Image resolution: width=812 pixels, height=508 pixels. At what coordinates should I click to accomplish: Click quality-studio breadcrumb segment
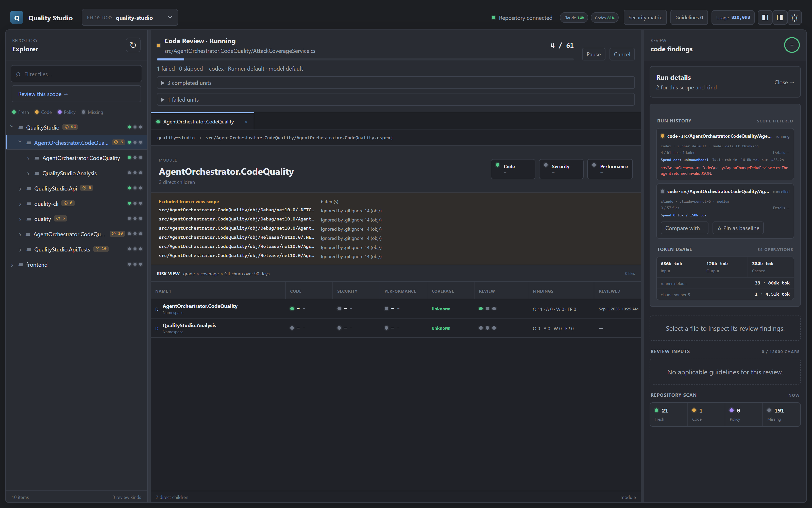coord(176,138)
